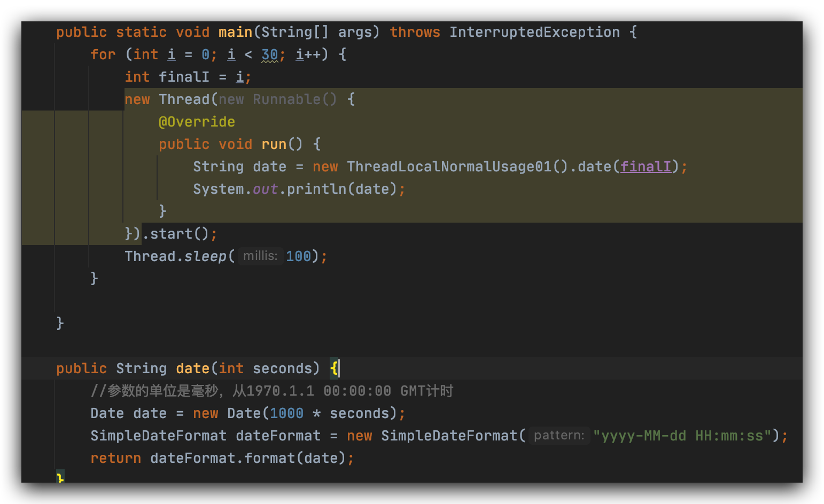This screenshot has height=504, width=824.
Task: Click the finalI variable declaration
Action: (x=184, y=77)
